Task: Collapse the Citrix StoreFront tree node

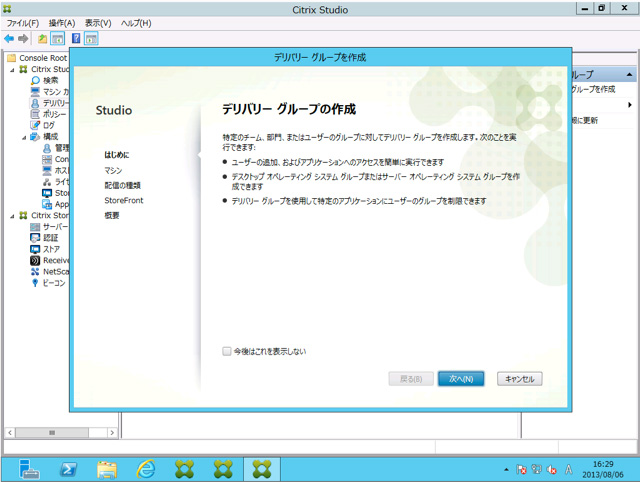Action: point(12,215)
